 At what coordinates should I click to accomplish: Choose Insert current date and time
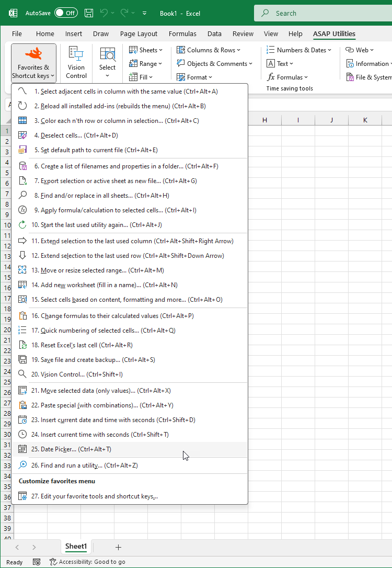[130, 420]
